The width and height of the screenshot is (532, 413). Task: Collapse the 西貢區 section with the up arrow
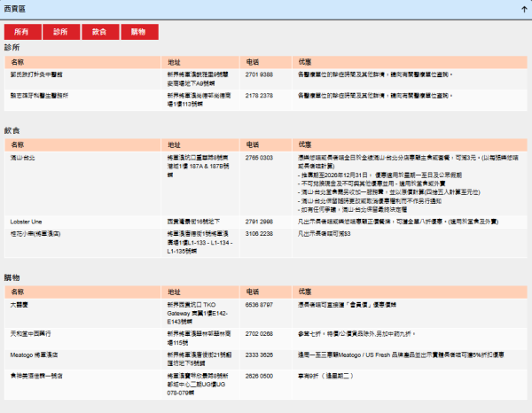pos(524,10)
